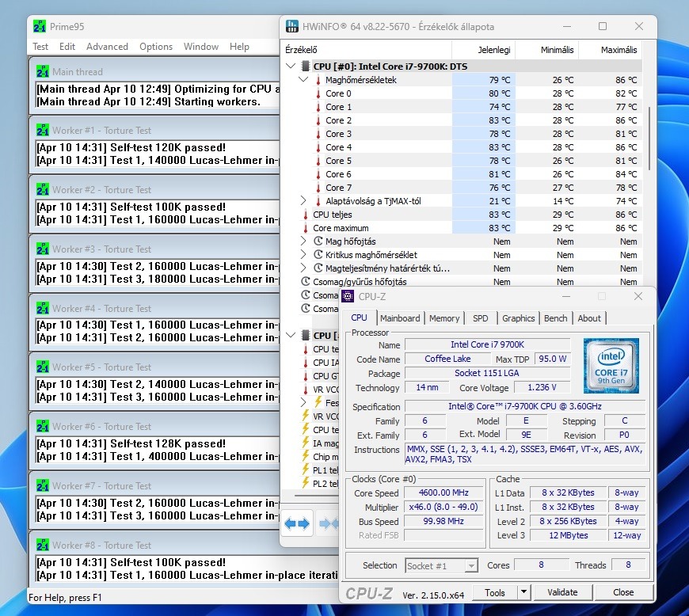Open the Help menu in Prime95
This screenshot has height=616, width=689.
(239, 47)
